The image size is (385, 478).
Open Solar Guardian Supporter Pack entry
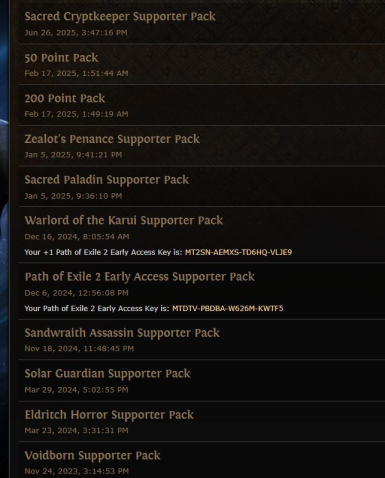(107, 374)
